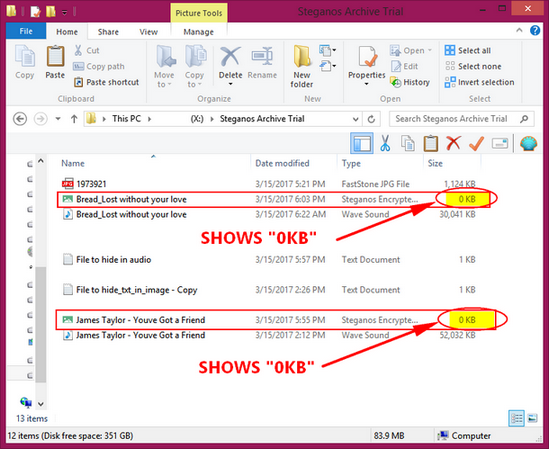Expand the Properties dropdown arrow
The image size is (549, 449).
[366, 84]
